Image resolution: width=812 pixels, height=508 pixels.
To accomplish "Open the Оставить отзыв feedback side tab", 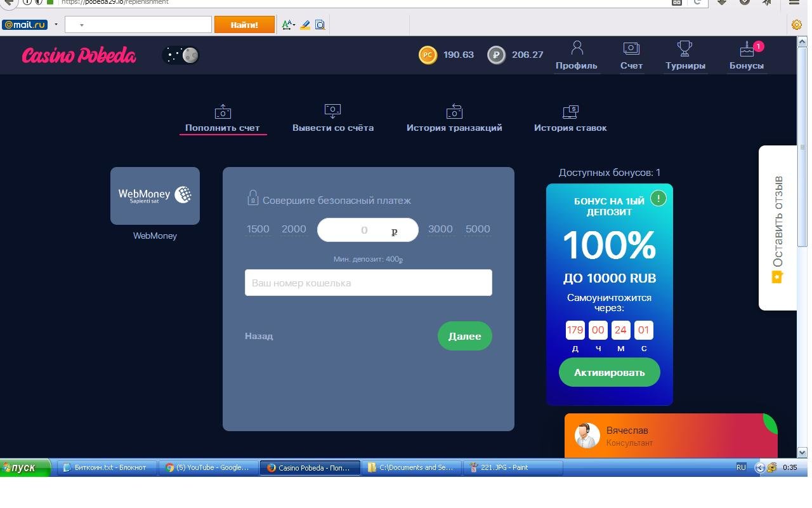I will 778,227.
